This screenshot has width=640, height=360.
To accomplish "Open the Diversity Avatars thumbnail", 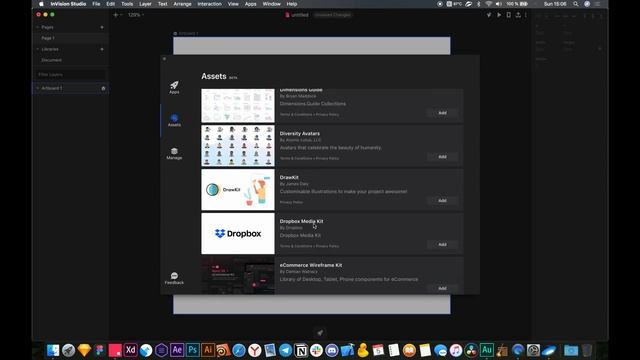I will pyautogui.click(x=238, y=146).
